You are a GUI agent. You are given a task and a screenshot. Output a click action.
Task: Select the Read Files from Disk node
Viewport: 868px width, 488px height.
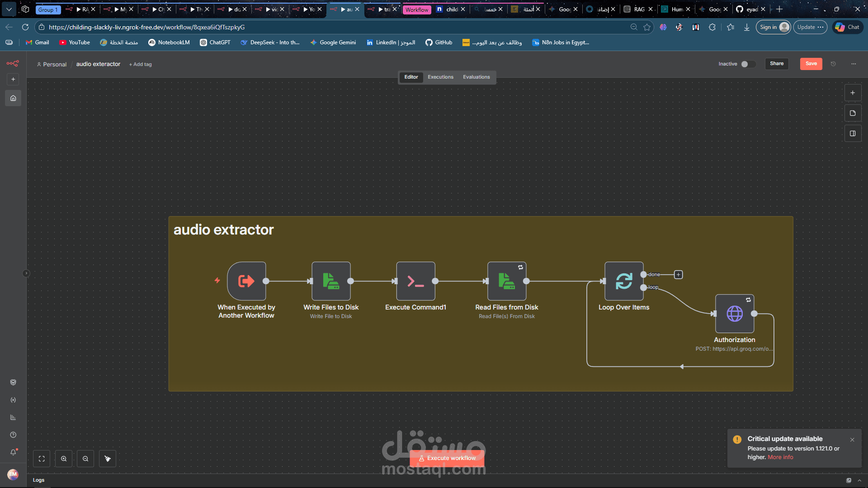pyautogui.click(x=506, y=281)
